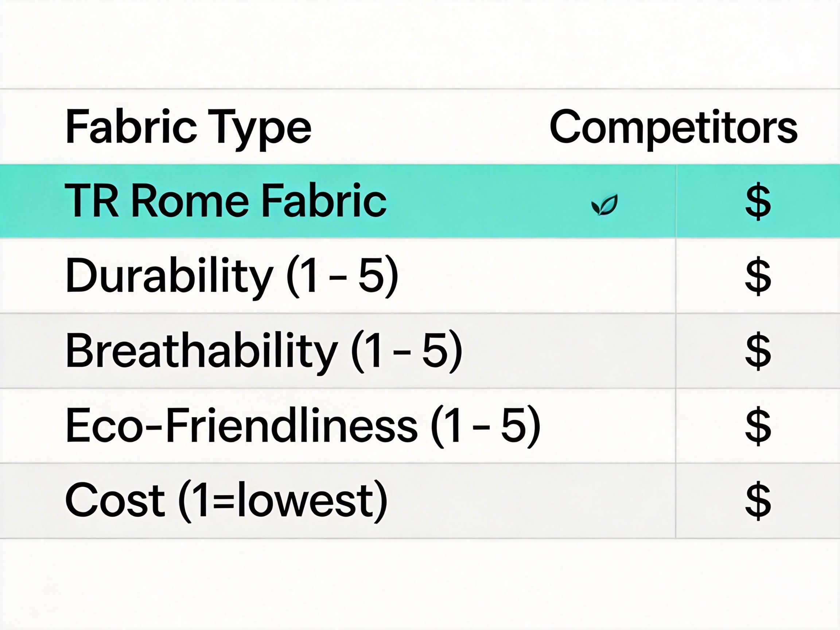Viewport: 840px width, 630px height.
Task: Click the dollar sign in Eco-Friendliness row
Action: (x=758, y=425)
